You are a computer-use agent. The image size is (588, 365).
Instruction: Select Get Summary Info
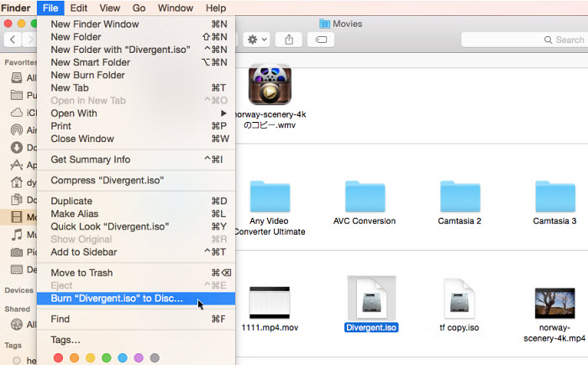tap(136, 160)
